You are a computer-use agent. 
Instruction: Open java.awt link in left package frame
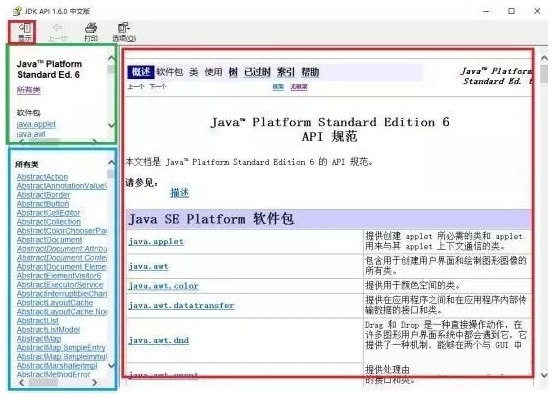coord(31,134)
